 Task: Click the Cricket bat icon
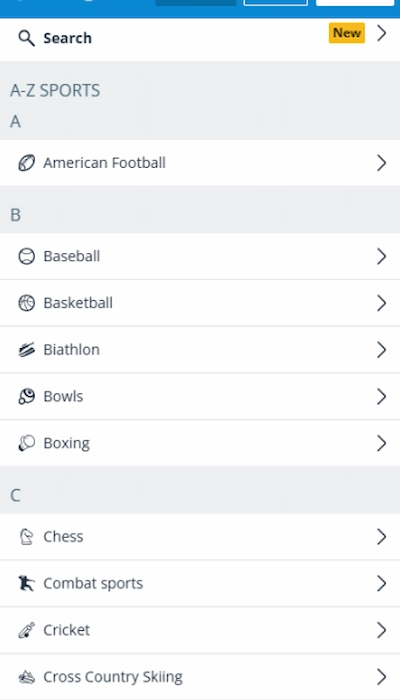pos(26,630)
